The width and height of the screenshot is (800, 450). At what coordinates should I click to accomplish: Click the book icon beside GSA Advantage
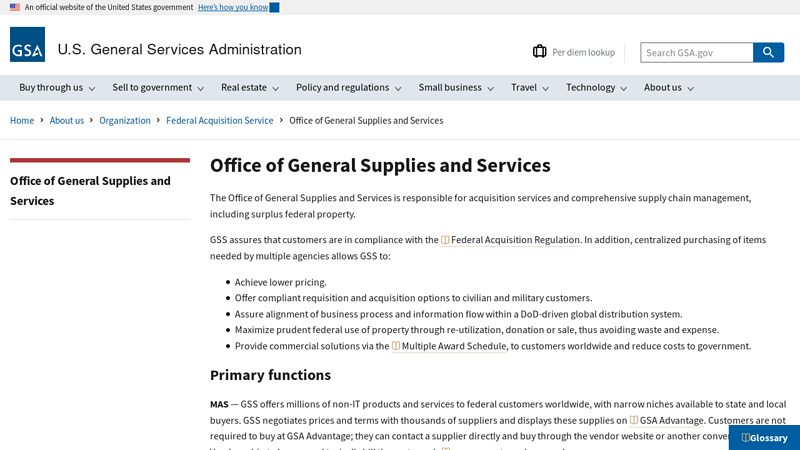634,420
